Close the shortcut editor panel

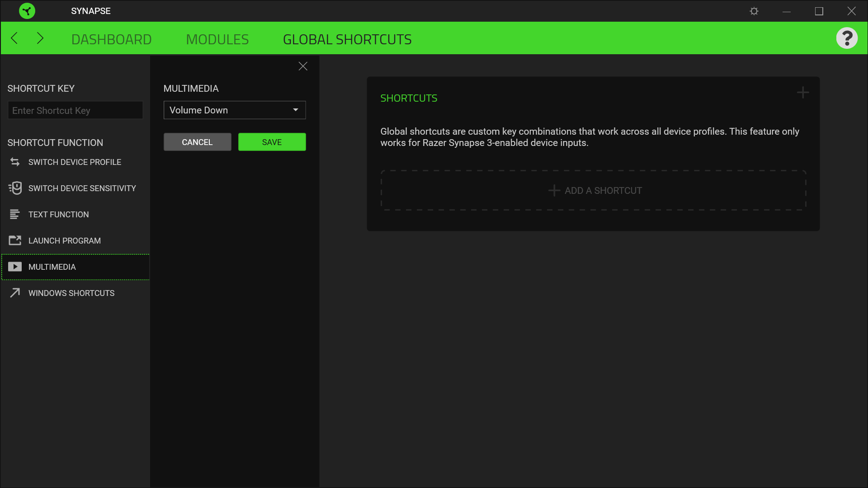tap(303, 66)
